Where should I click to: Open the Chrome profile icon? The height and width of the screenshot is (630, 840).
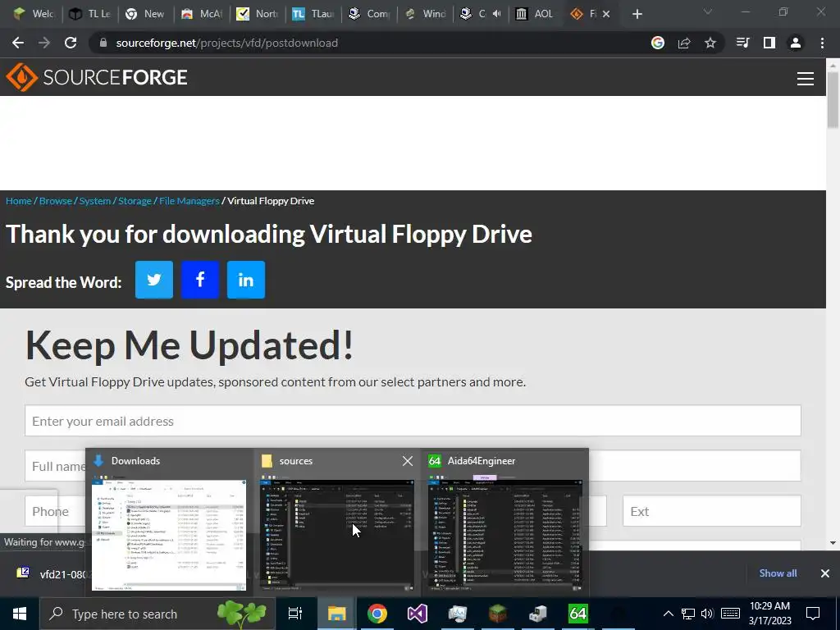[796, 43]
